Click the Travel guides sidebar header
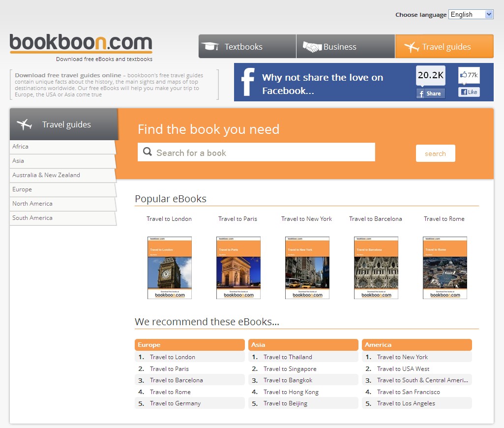 64,124
